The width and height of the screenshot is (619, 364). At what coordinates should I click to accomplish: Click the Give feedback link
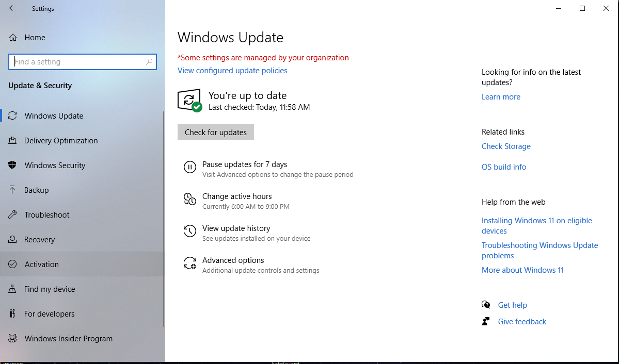point(522,322)
